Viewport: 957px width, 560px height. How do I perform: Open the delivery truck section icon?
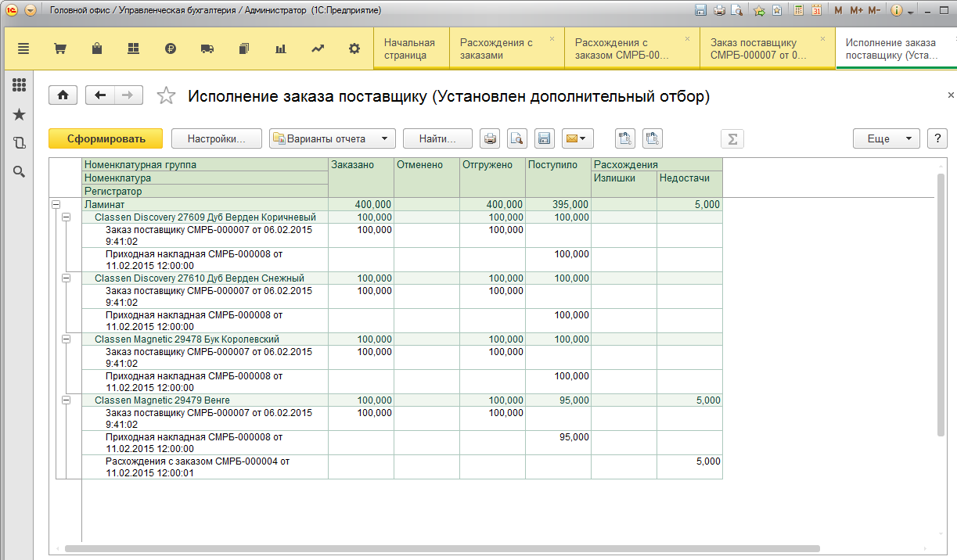tap(207, 48)
